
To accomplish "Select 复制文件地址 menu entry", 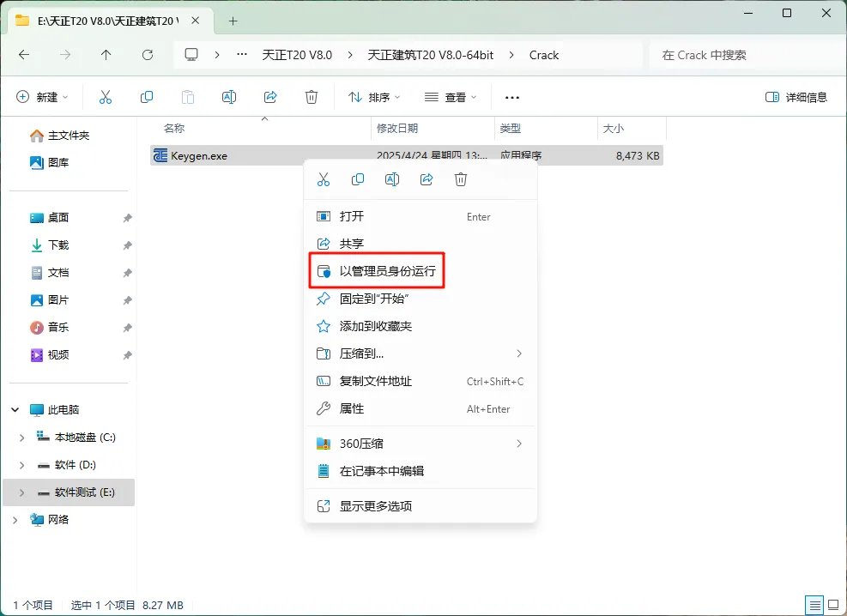I will pos(420,381).
